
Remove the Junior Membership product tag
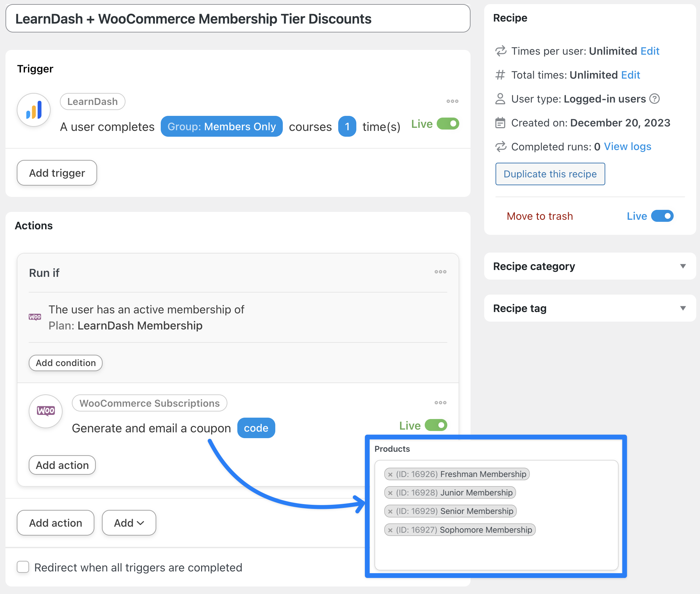(390, 493)
